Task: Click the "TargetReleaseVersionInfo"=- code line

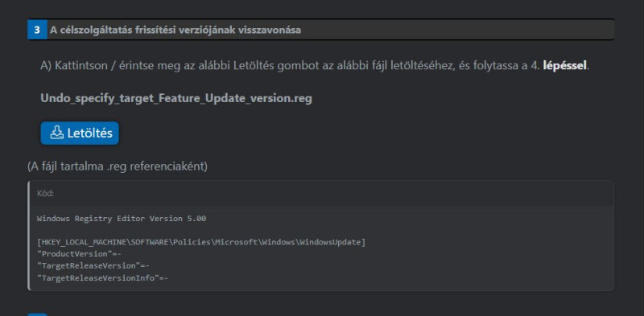Action: [x=103, y=278]
